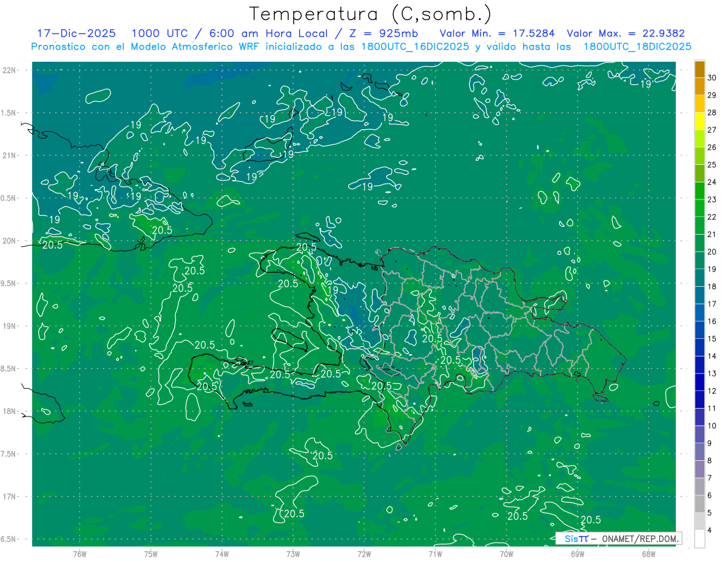
Task: Click the '74W' longitude axis label
Action: click(x=221, y=554)
